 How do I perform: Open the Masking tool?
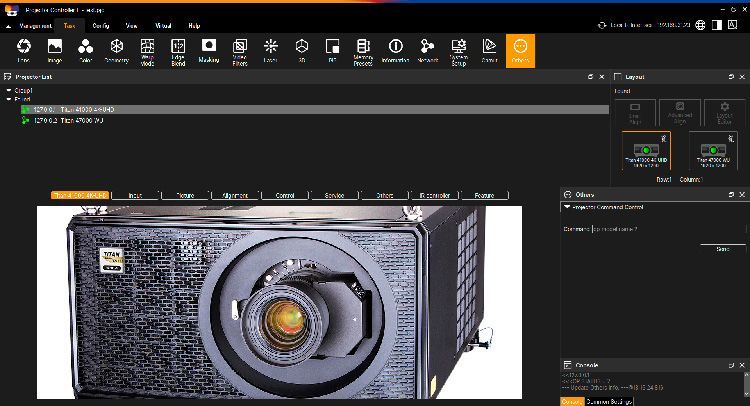tap(209, 51)
